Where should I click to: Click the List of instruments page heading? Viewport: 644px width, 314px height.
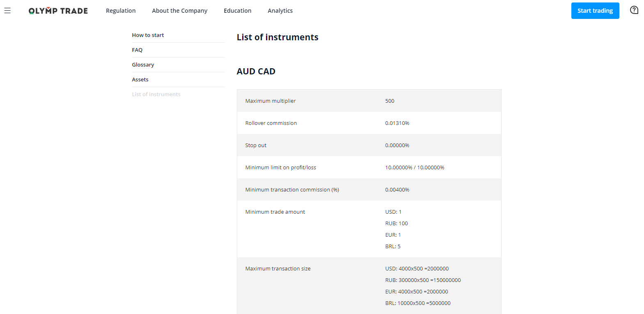coord(277,37)
